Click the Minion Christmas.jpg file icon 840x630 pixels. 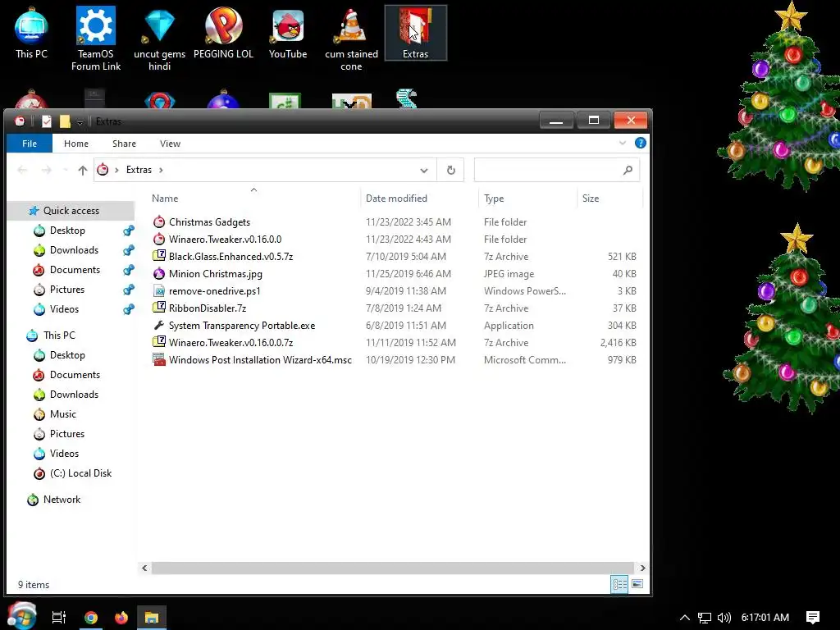point(158,274)
